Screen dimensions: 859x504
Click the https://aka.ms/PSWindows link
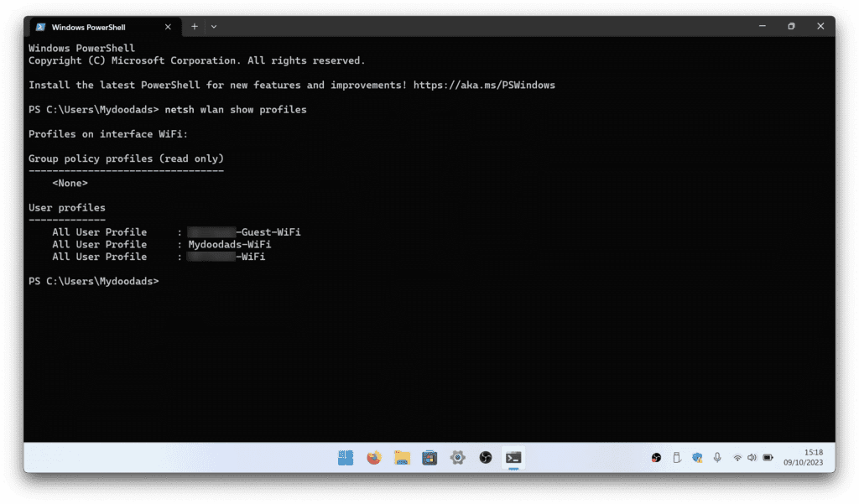tap(484, 85)
